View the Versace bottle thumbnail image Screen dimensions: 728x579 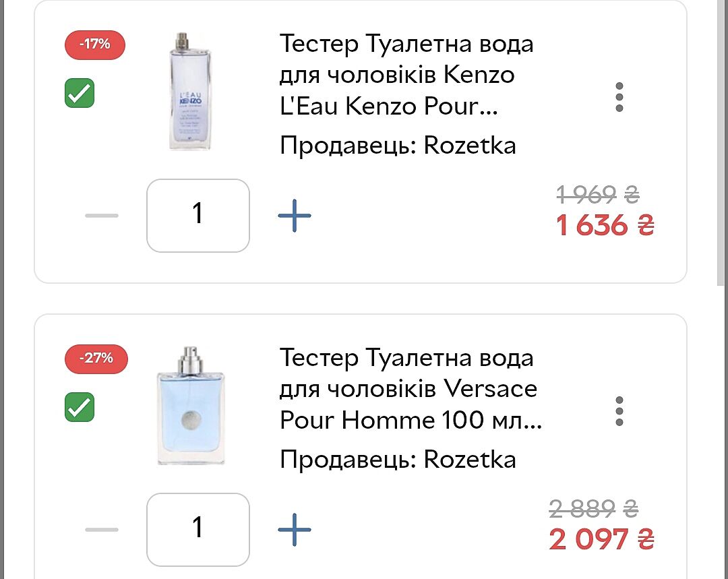[191, 406]
